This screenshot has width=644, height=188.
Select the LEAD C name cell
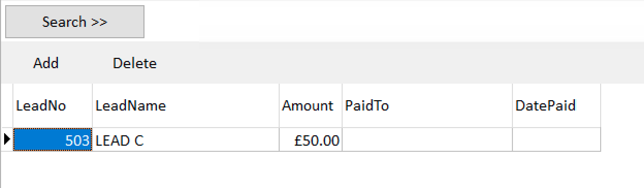tap(186, 139)
